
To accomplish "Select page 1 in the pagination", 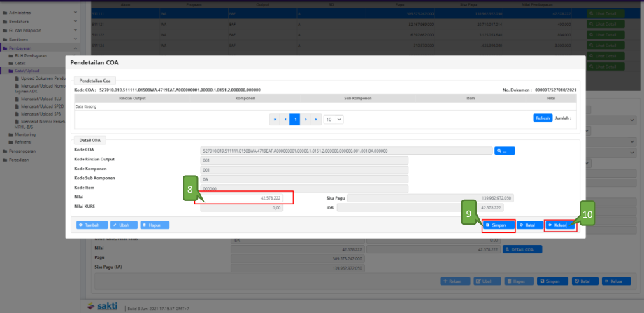I will click(295, 120).
